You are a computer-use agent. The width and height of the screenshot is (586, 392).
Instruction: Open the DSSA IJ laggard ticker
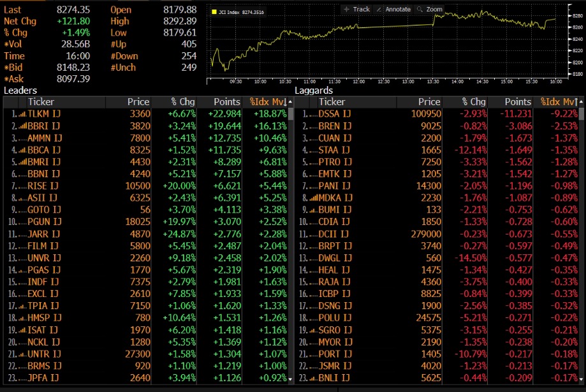click(x=335, y=114)
